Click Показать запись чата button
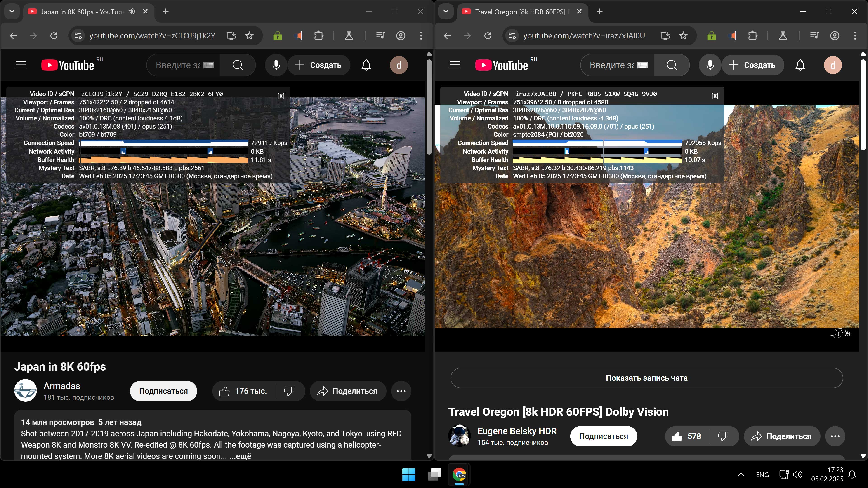The image size is (868, 488). click(646, 378)
